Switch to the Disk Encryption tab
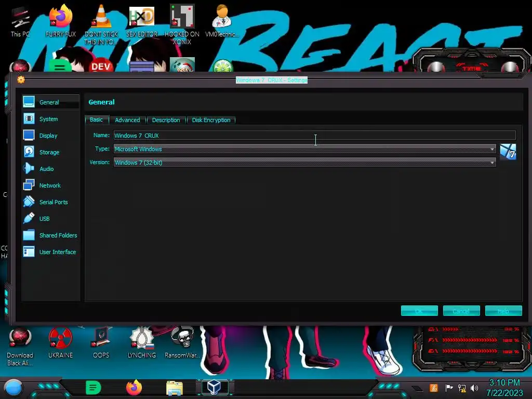Screen dimensions: 532x399 click(211, 120)
